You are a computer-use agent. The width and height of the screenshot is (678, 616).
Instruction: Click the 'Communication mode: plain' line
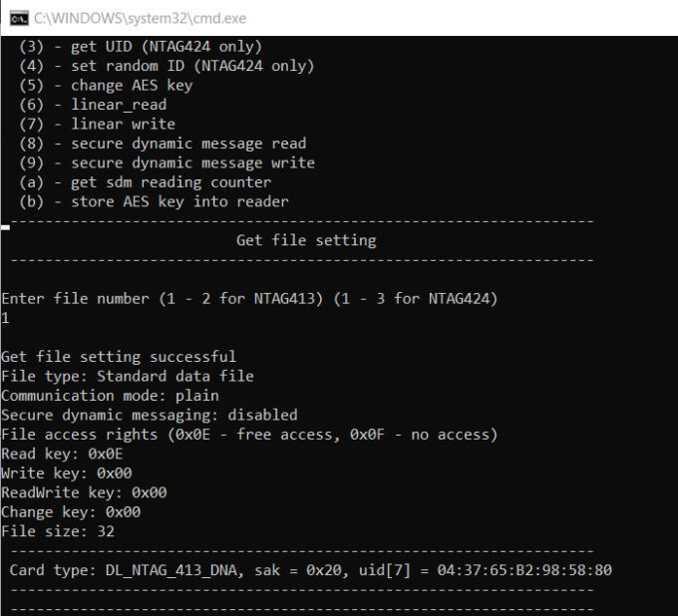coord(110,396)
